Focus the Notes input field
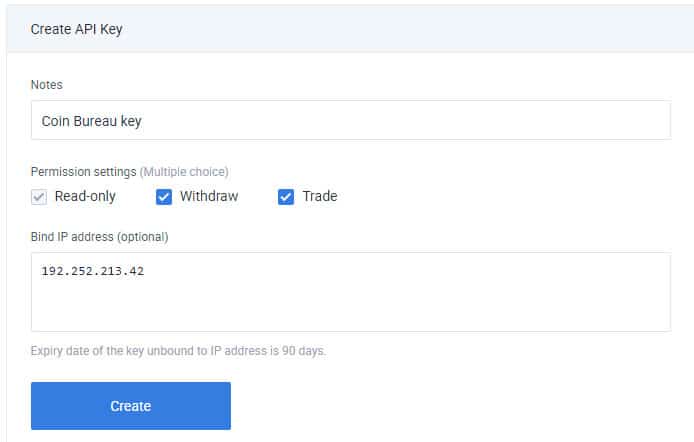This screenshot has height=442, width=694. point(350,120)
